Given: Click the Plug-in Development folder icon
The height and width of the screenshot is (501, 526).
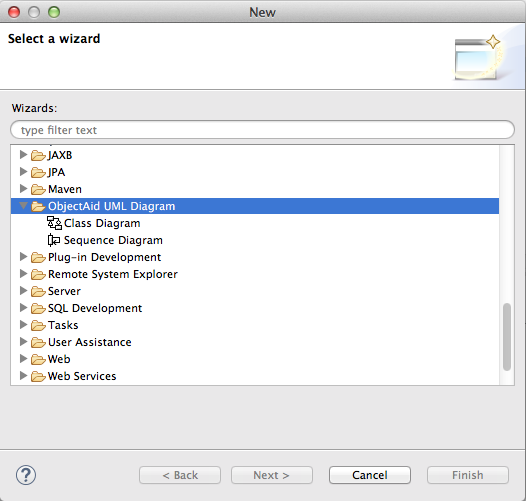Looking at the screenshot, I should [x=38, y=257].
